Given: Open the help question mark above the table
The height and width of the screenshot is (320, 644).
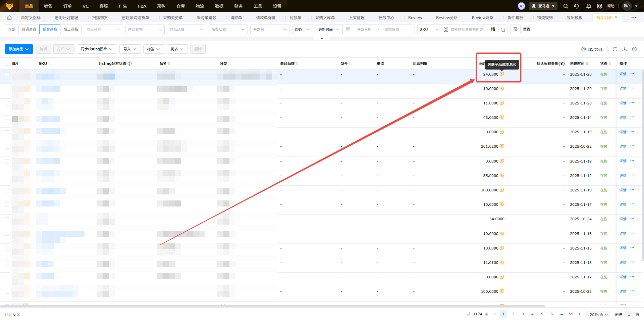Looking at the screenshot, I should (x=634, y=49).
